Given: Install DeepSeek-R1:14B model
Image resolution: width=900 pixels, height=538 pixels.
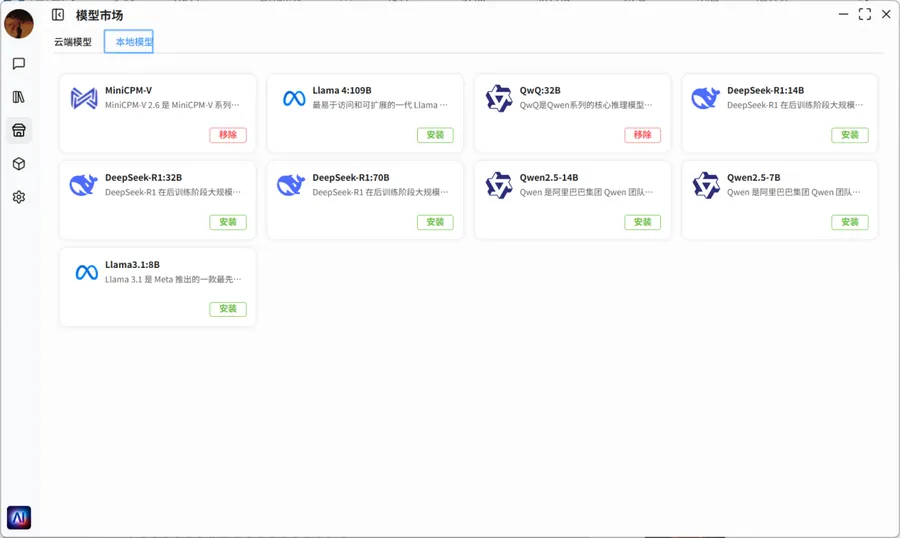Looking at the screenshot, I should click(849, 135).
